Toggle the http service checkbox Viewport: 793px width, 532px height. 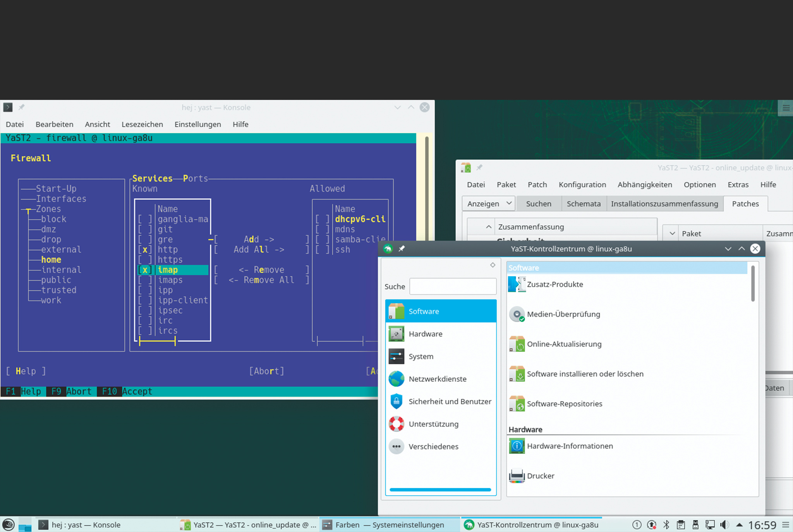[145, 250]
